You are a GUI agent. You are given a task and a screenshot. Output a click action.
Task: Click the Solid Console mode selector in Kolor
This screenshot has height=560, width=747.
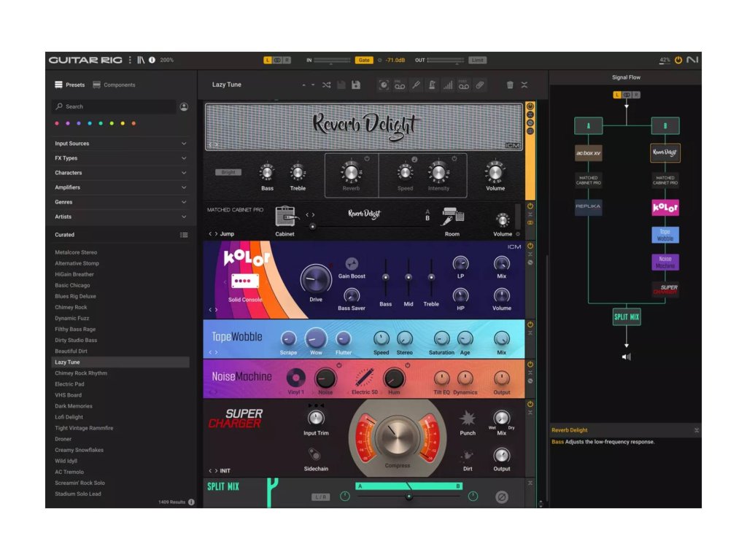pos(245,281)
